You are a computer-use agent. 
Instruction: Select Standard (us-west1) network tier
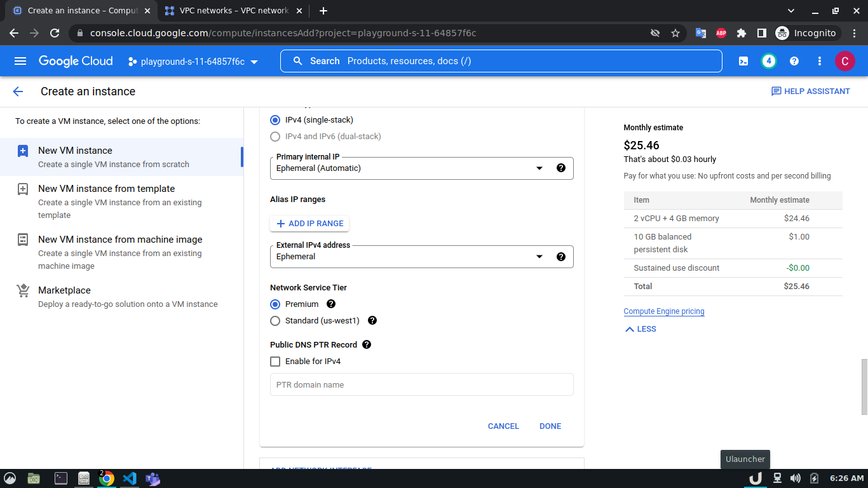pyautogui.click(x=275, y=321)
